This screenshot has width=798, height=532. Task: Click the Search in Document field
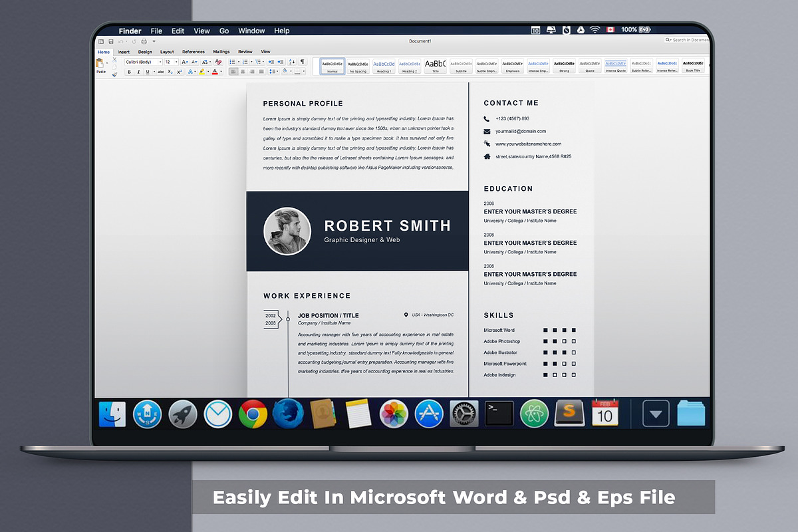(x=687, y=40)
